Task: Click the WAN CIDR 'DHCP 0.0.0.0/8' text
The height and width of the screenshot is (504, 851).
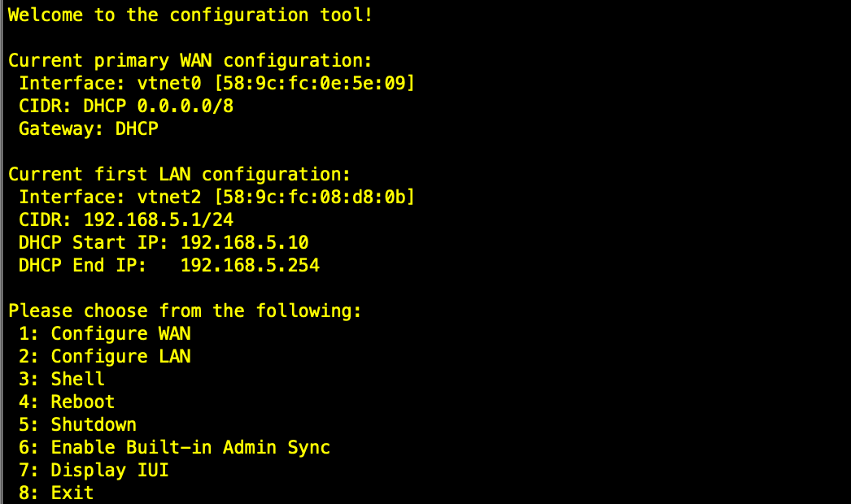Action: pyautogui.click(x=158, y=106)
